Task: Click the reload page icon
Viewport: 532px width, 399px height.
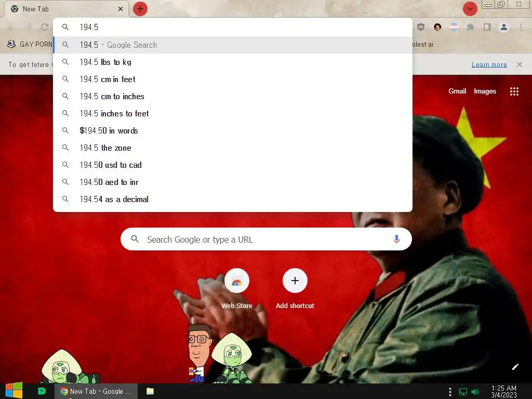Action: pos(45,27)
